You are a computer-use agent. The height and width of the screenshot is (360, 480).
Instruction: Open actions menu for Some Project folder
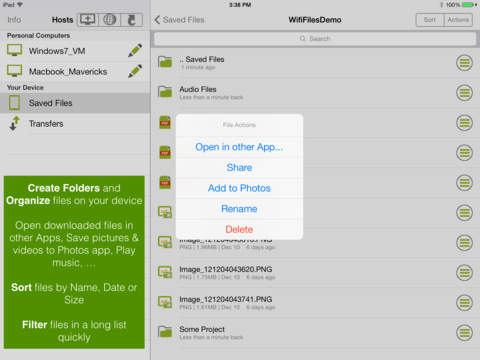(x=464, y=333)
